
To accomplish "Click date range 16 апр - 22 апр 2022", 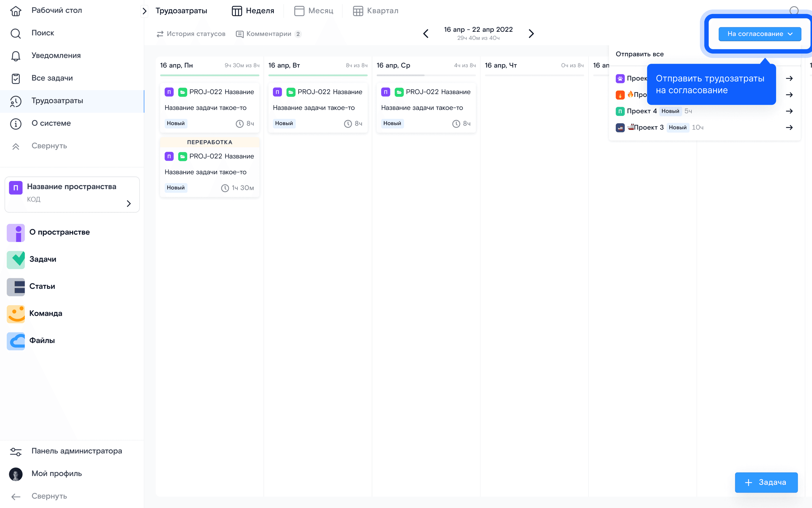I will 478,30.
